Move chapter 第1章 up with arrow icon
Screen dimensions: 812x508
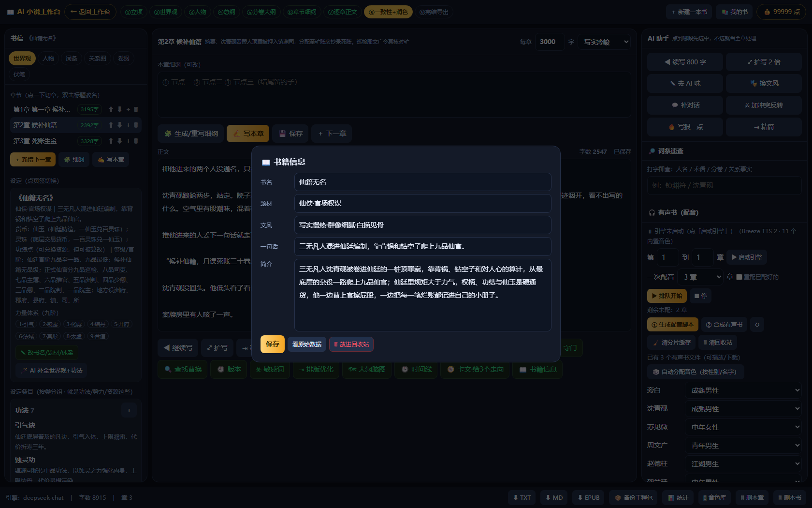111,109
